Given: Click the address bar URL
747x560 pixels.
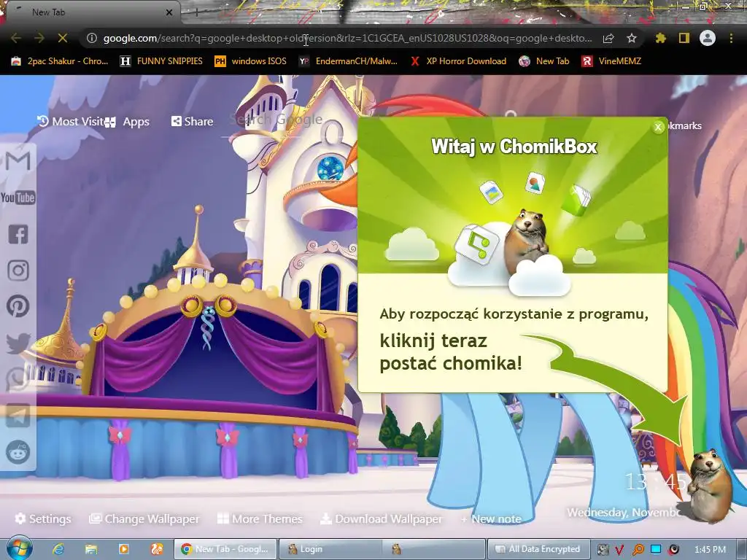Looking at the screenshot, I should [x=348, y=38].
